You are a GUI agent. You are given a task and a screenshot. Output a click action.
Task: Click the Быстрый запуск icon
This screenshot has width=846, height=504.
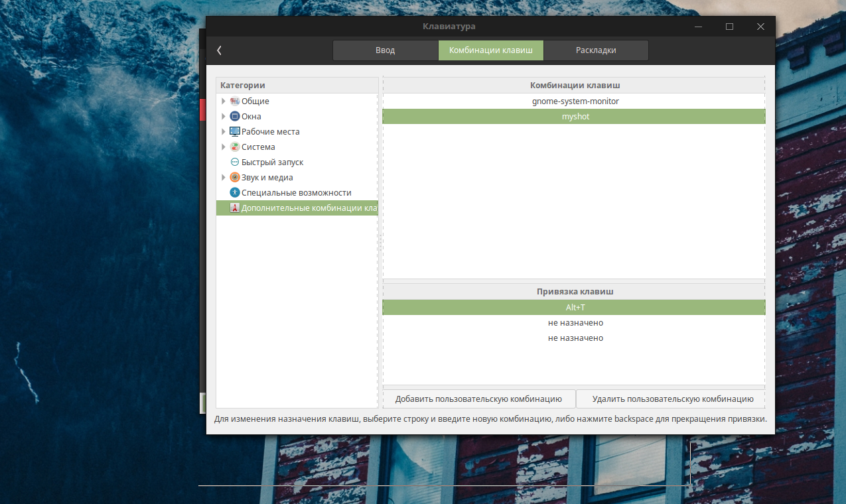pos(235,162)
